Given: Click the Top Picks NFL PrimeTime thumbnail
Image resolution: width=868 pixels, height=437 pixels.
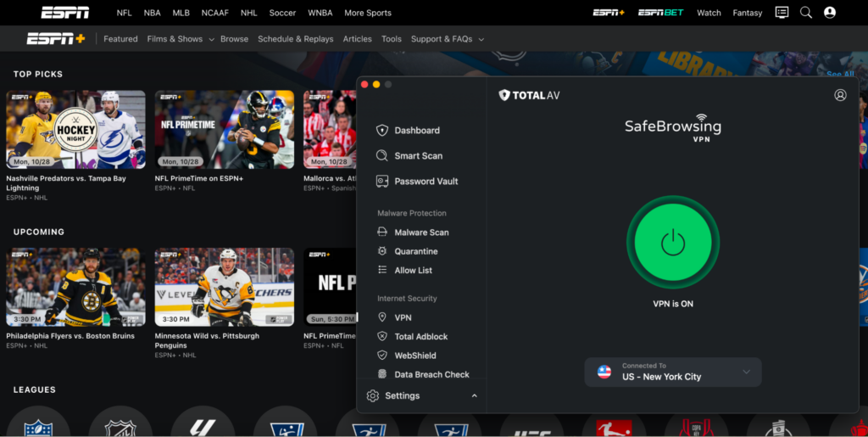Looking at the screenshot, I should 224,130.
